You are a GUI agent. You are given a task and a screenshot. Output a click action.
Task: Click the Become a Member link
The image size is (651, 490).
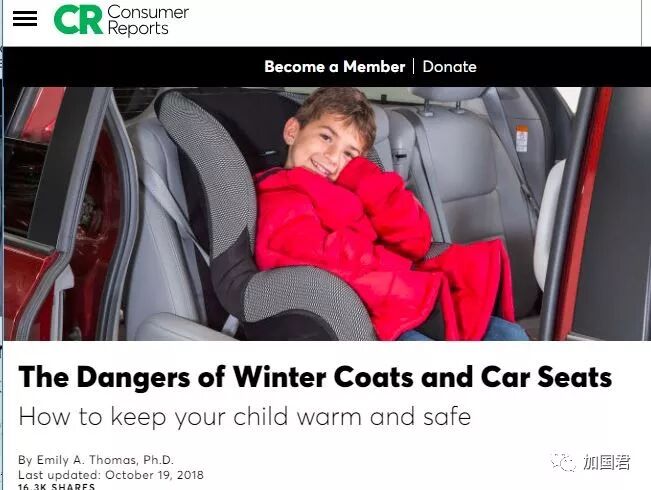335,66
